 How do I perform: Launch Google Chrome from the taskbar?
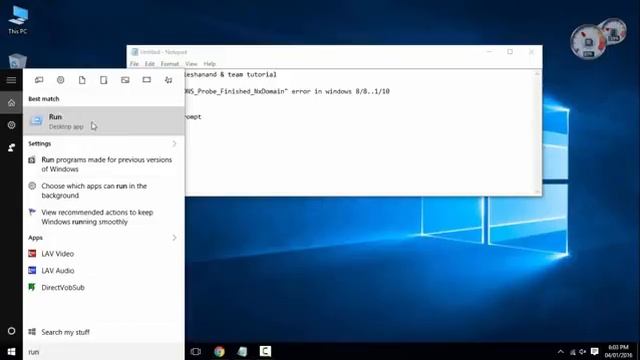click(x=219, y=351)
